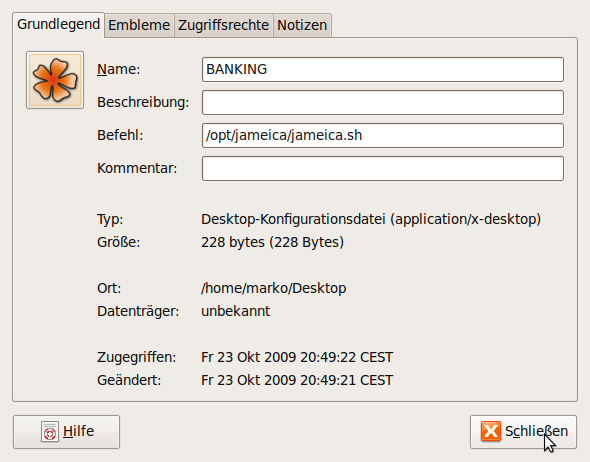Image resolution: width=590 pixels, height=462 pixels.
Task: Select the Notizen tab
Action: coord(302,25)
